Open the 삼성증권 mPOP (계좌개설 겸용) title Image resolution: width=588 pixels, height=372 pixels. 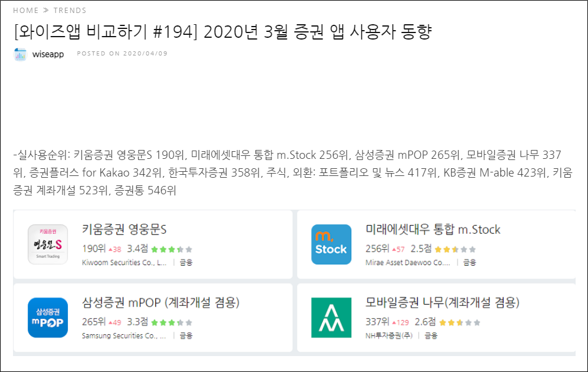[161, 303]
